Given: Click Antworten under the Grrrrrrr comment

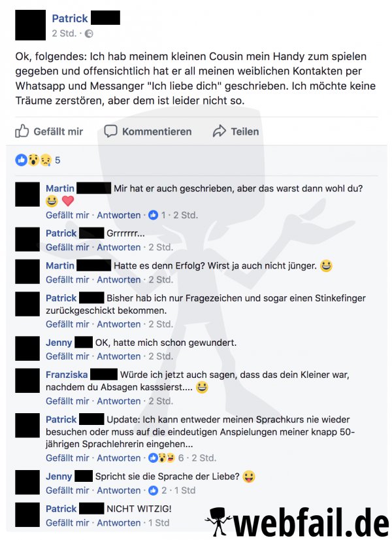Looking at the screenshot, I should pos(119,247).
